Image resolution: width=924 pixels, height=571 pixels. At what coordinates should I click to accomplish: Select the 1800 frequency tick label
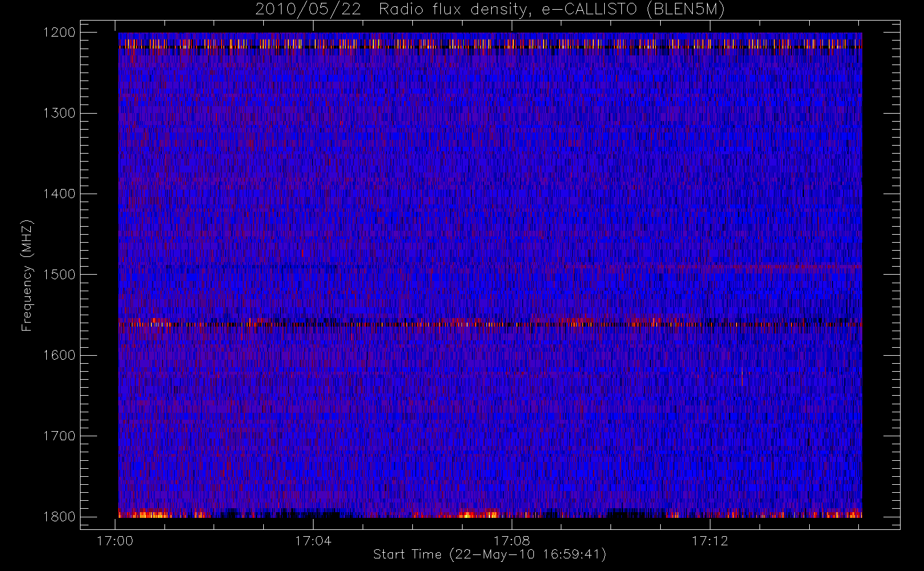tap(59, 517)
